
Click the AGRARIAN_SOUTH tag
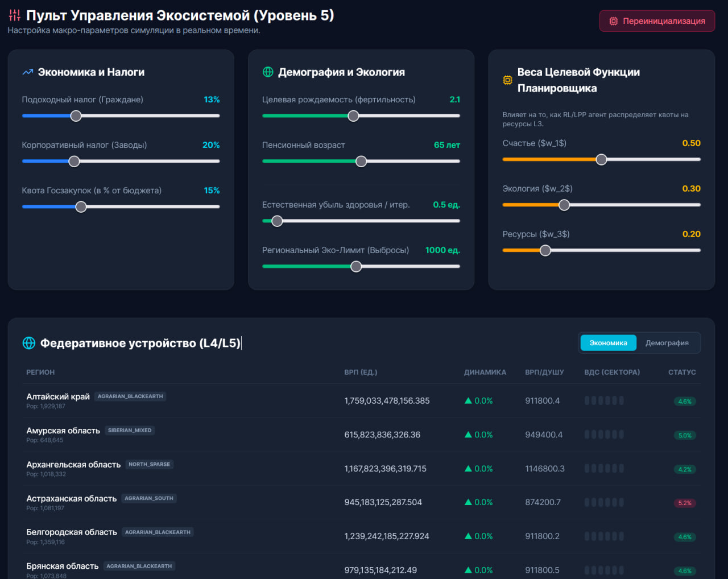pos(149,498)
